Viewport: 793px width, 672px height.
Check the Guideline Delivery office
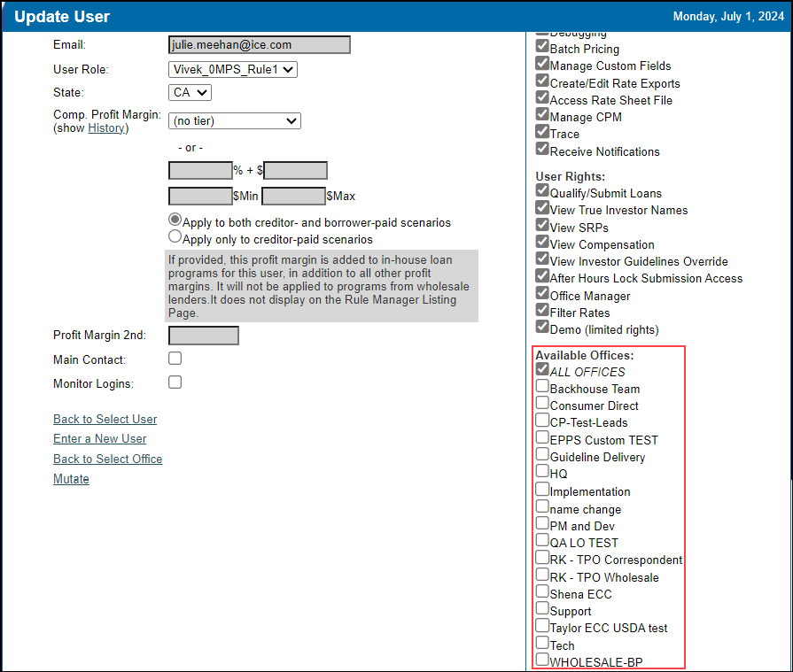(542, 453)
